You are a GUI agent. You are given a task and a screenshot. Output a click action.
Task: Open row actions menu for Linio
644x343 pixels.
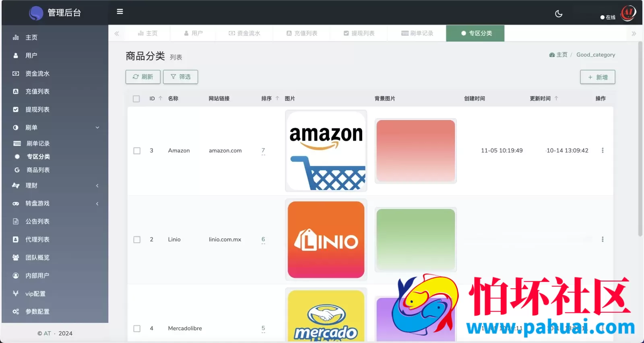tap(603, 240)
